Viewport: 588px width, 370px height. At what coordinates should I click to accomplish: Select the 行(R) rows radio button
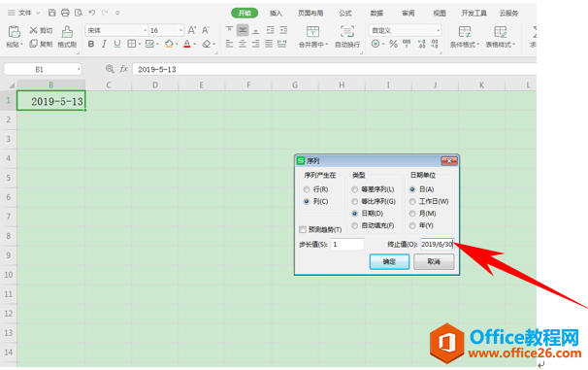click(307, 189)
